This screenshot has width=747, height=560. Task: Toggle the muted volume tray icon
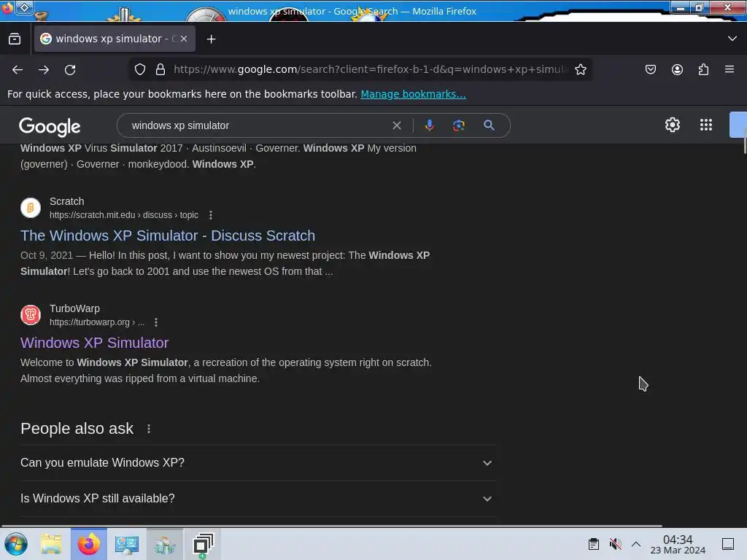[x=616, y=544]
